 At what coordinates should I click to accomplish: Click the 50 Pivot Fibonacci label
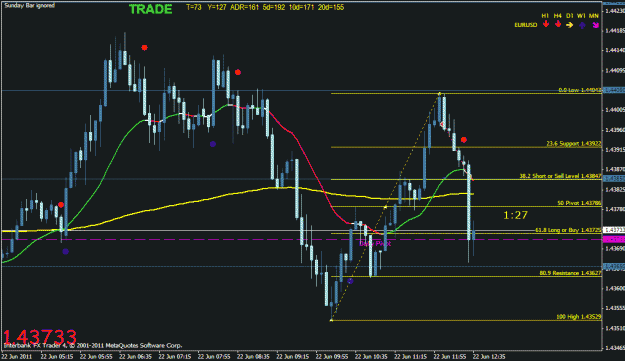tap(579, 203)
